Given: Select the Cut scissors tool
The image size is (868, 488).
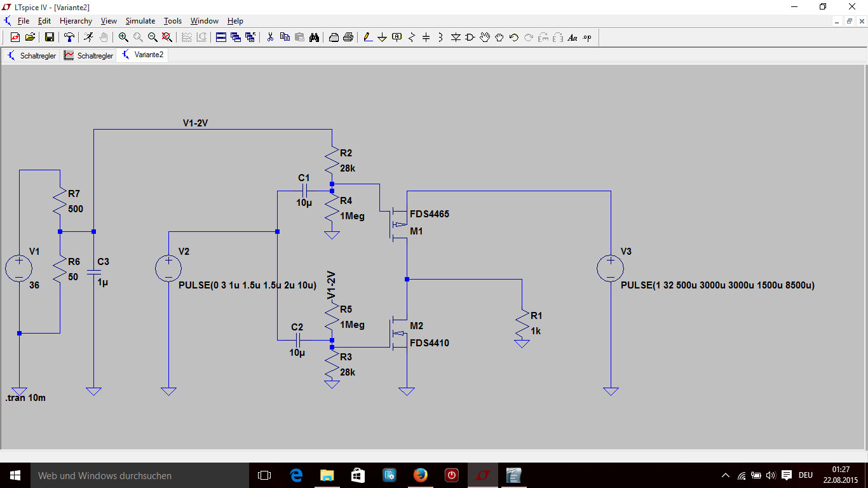Looking at the screenshot, I should tap(270, 37).
